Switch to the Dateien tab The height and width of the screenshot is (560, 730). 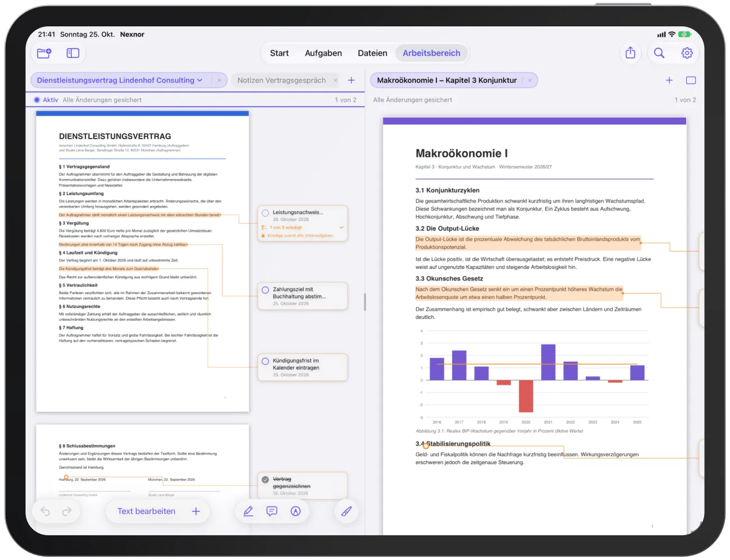(372, 53)
